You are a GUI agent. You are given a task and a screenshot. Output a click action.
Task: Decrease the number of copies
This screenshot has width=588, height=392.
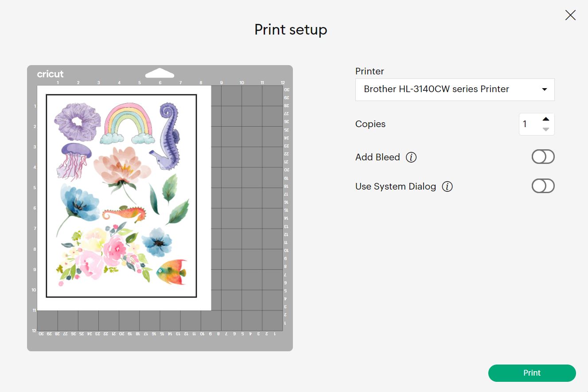coord(546,129)
